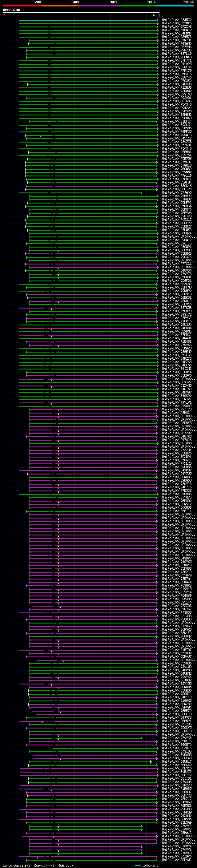197x868 pixels.
Task: Select label UniRef100_A5K4W2
Action: pyautogui.click(x=176, y=860)
